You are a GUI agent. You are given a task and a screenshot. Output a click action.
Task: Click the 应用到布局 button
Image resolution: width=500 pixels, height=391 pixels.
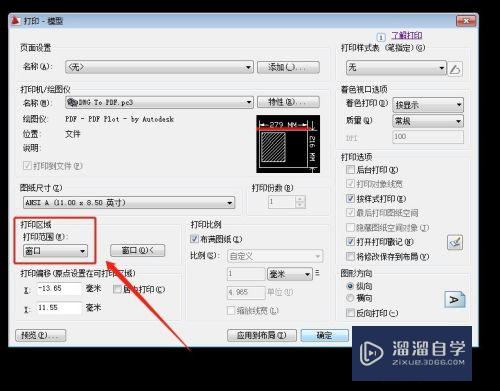point(262,335)
